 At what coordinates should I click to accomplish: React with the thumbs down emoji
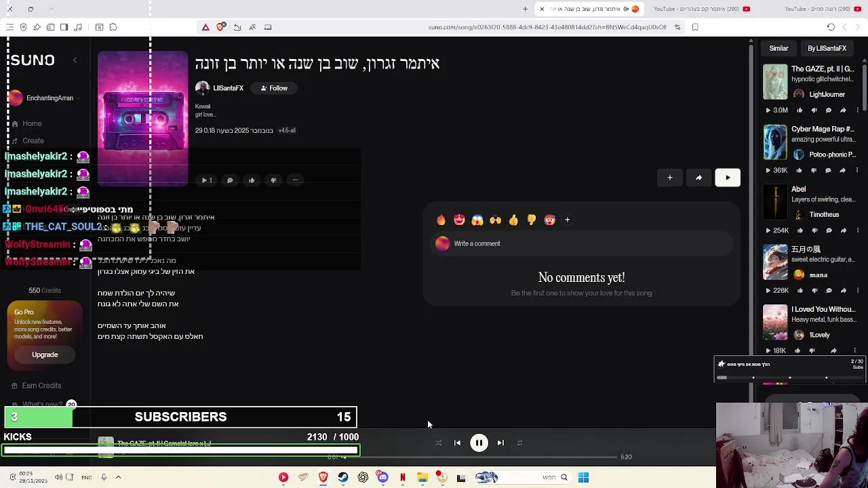(x=531, y=220)
